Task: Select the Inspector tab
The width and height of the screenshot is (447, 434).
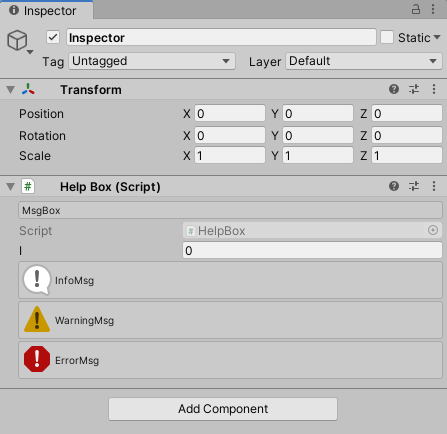Action: pyautogui.click(x=47, y=10)
